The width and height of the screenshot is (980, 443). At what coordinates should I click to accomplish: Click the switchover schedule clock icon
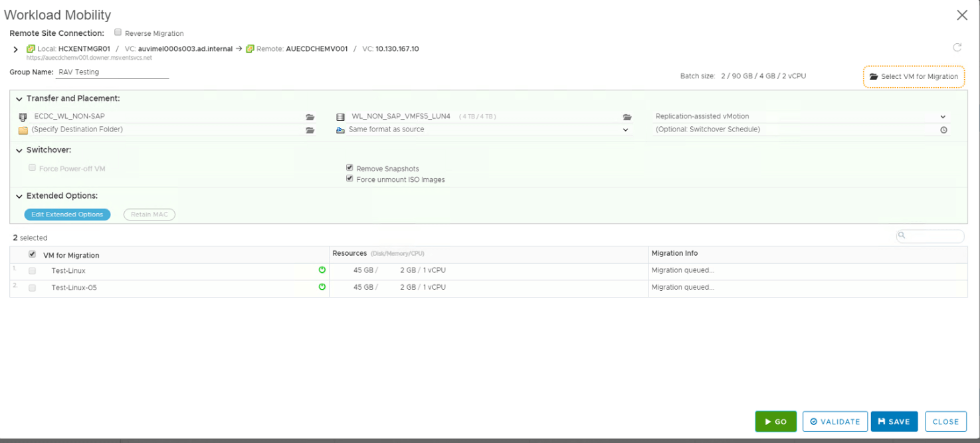click(x=943, y=130)
